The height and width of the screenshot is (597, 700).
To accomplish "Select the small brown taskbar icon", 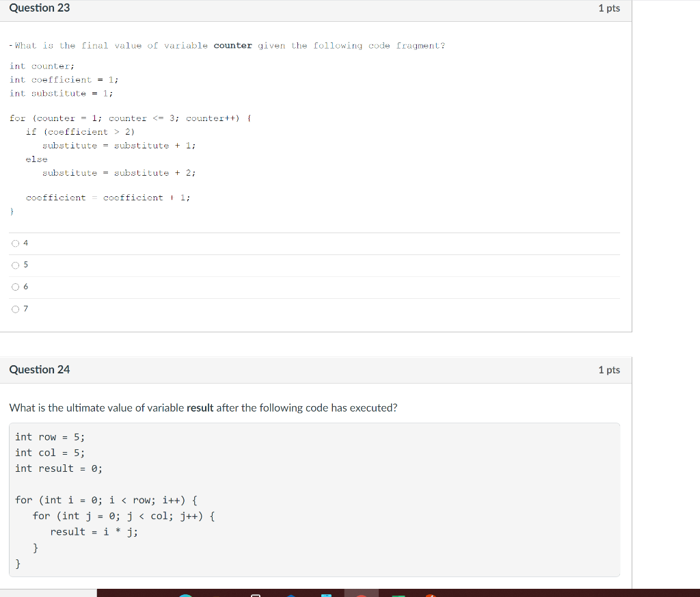I will tap(216, 594).
